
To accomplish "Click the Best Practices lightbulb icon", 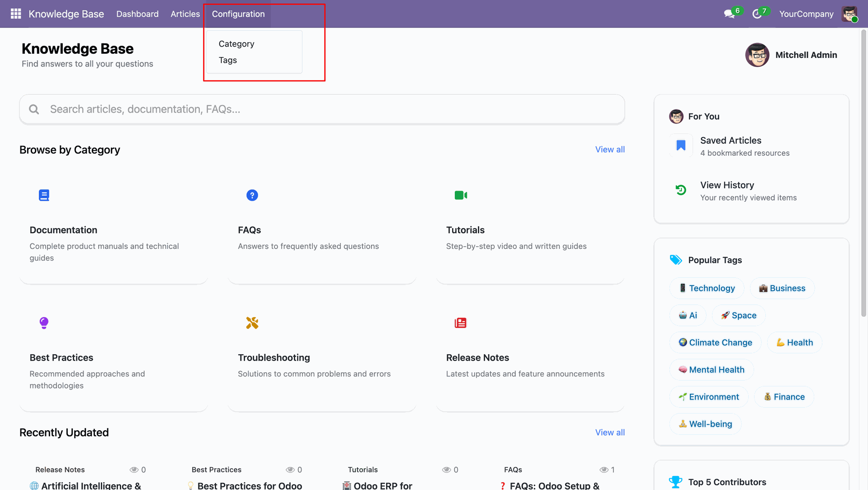I will click(44, 323).
